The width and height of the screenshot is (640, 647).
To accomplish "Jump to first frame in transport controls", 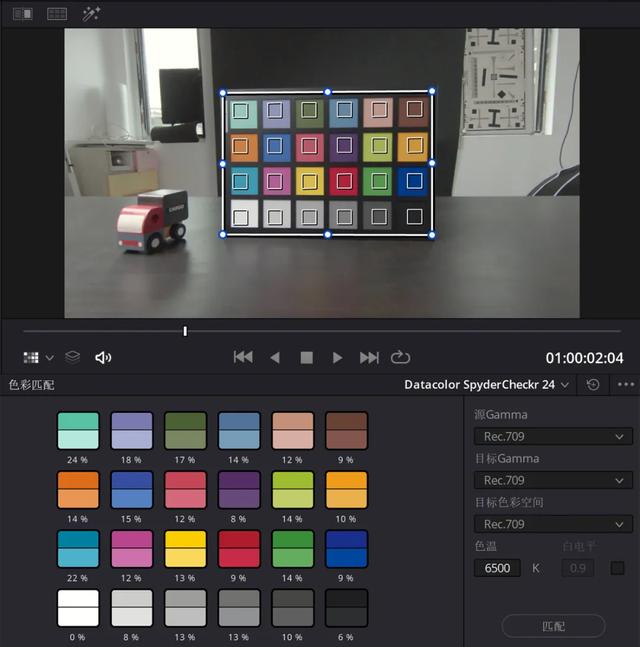I will [243, 357].
